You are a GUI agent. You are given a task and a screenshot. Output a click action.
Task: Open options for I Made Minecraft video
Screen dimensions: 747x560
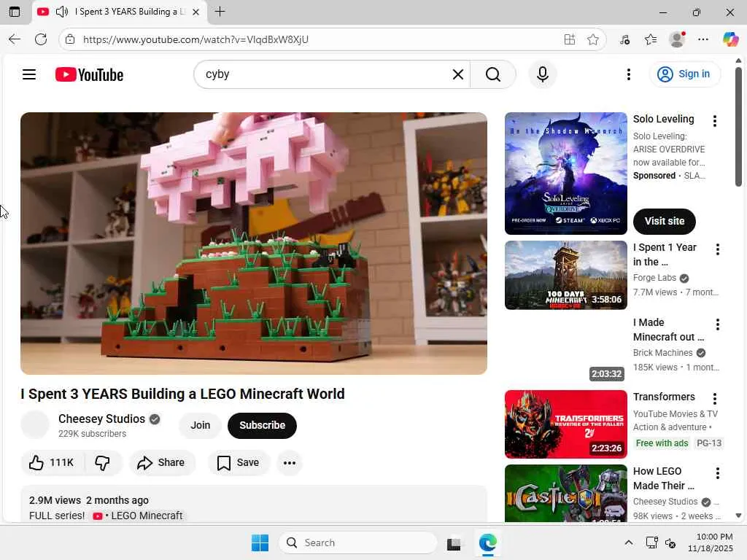pos(718,324)
